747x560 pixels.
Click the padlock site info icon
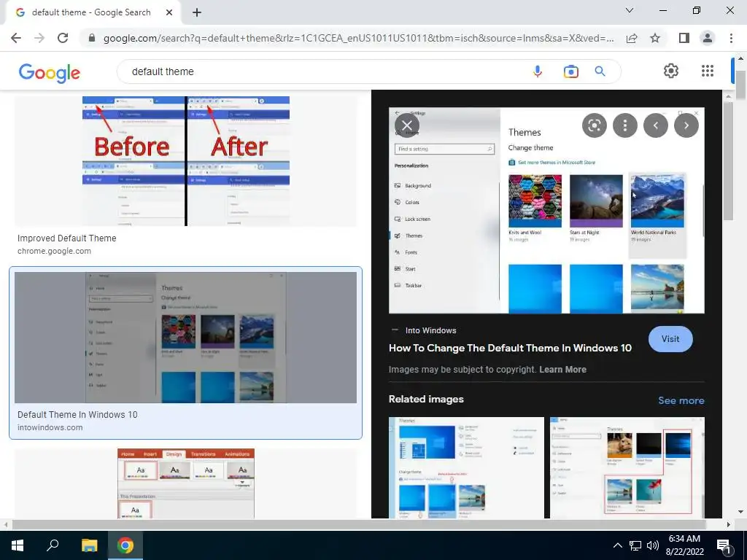92,38
